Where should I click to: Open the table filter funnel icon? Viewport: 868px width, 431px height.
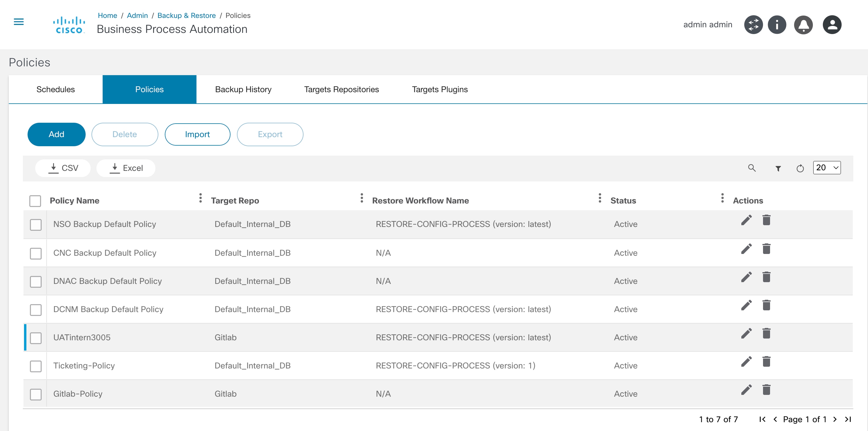pyautogui.click(x=778, y=168)
